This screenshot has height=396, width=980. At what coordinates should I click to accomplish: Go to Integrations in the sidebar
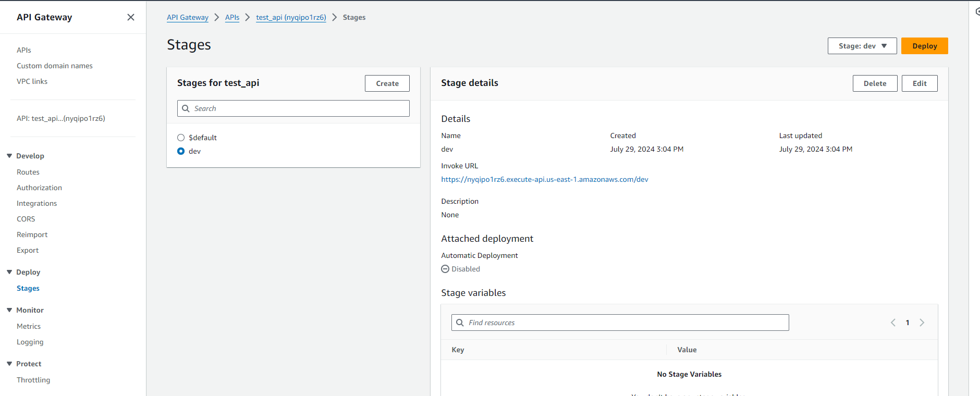36,203
